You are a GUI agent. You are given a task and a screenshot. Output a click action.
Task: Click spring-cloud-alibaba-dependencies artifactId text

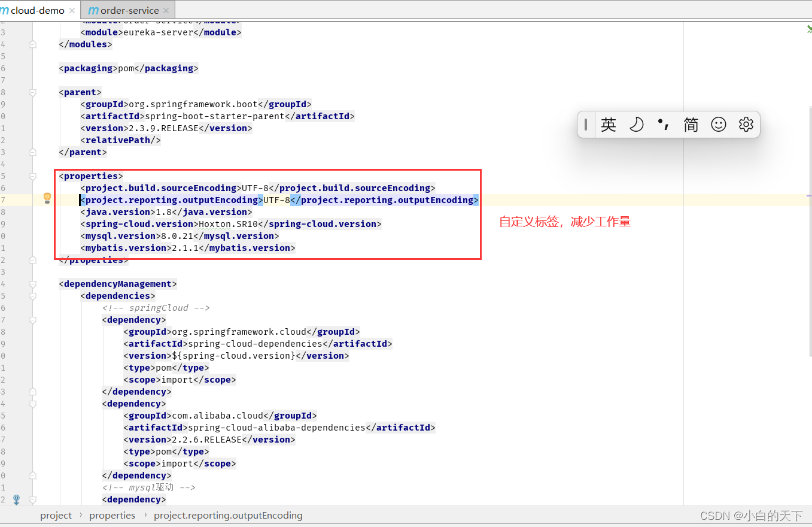[x=276, y=428]
